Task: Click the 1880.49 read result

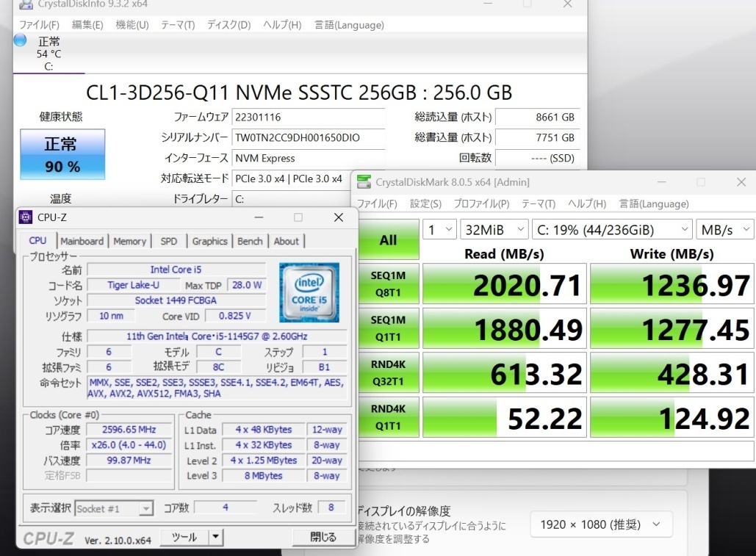Action: [505, 328]
